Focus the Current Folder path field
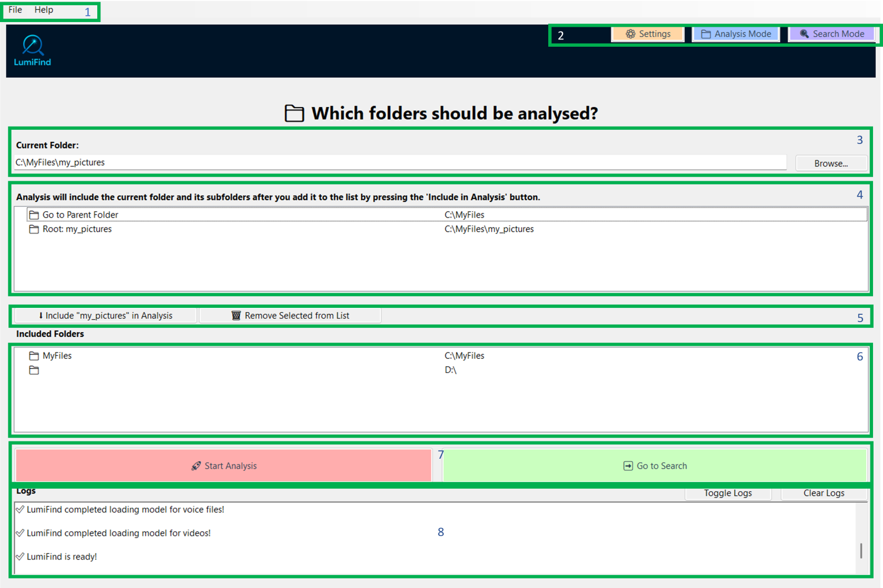883x588 pixels. tap(400, 162)
